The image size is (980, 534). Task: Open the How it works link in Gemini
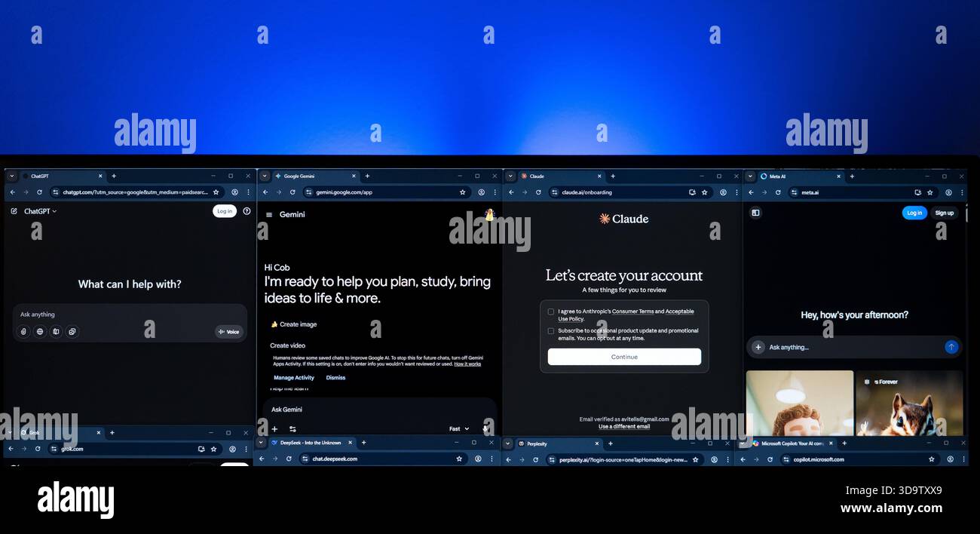[467, 364]
